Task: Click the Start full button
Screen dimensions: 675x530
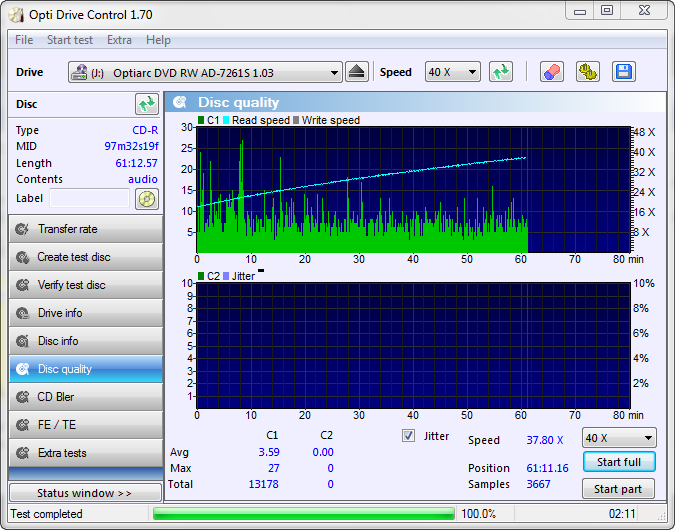Action: click(619, 462)
